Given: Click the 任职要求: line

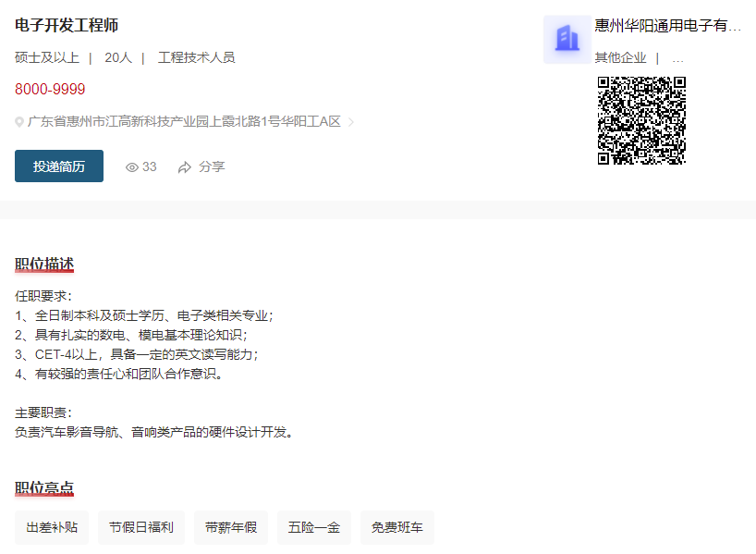Looking at the screenshot, I should coord(43,296).
